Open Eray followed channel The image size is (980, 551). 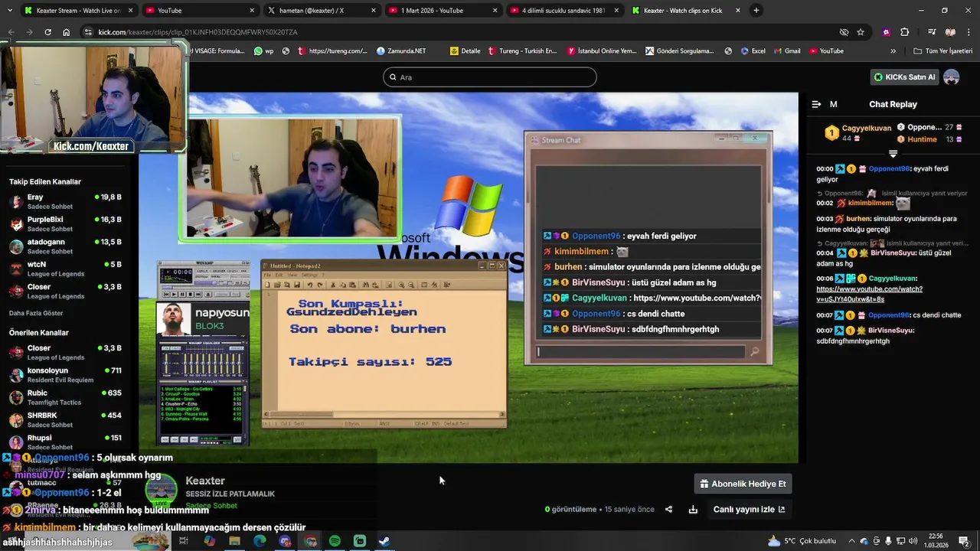[65, 202]
